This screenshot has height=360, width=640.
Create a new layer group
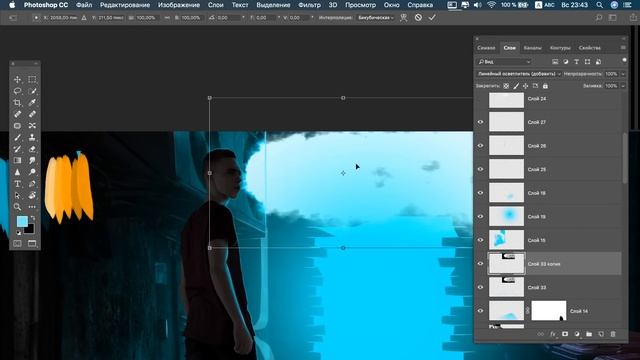(x=589, y=334)
